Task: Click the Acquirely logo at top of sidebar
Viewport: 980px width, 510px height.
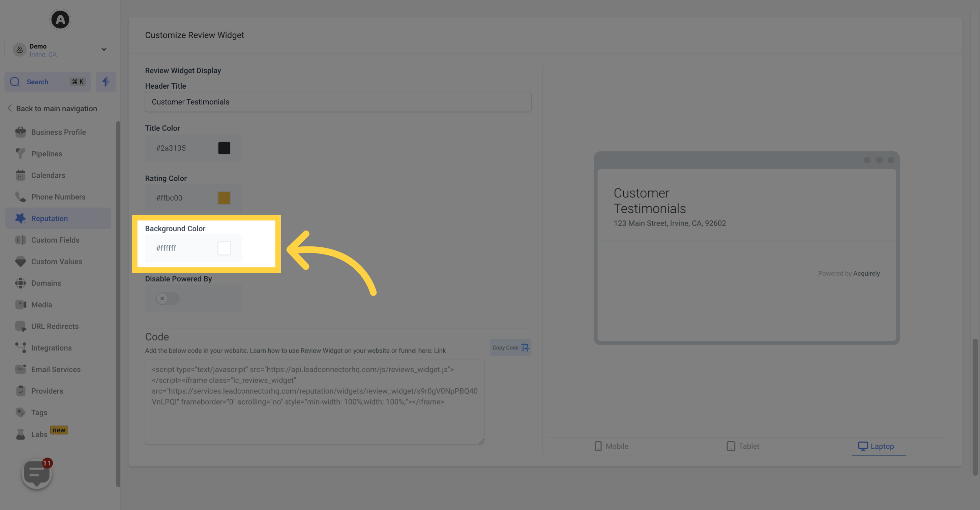Action: pyautogui.click(x=60, y=20)
